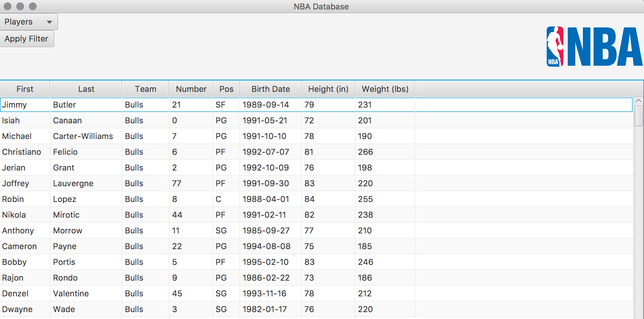
Task: Click the Number column header
Action: (191, 89)
